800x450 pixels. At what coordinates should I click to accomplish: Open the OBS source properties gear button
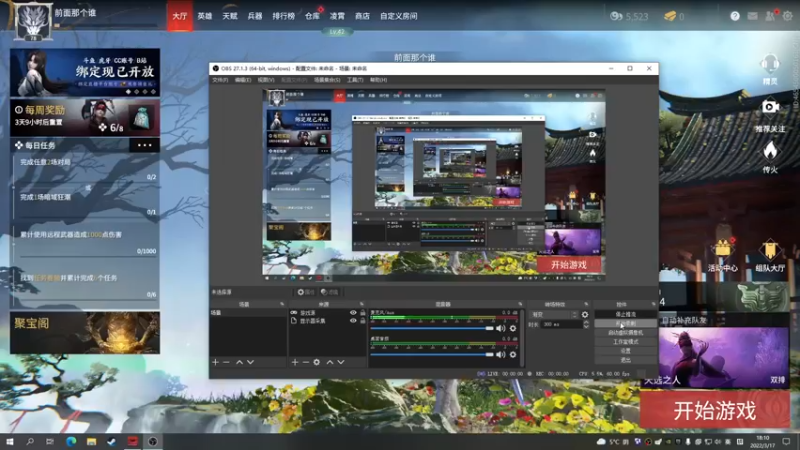click(304, 292)
